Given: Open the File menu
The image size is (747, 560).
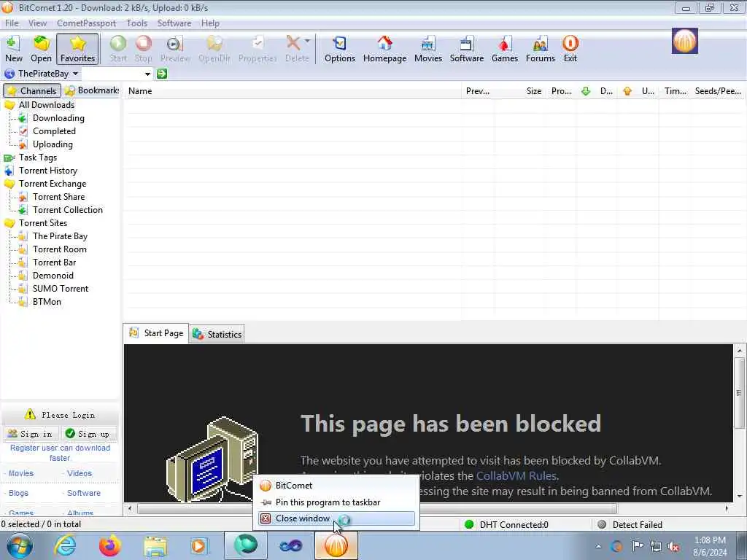Looking at the screenshot, I should (x=12, y=23).
